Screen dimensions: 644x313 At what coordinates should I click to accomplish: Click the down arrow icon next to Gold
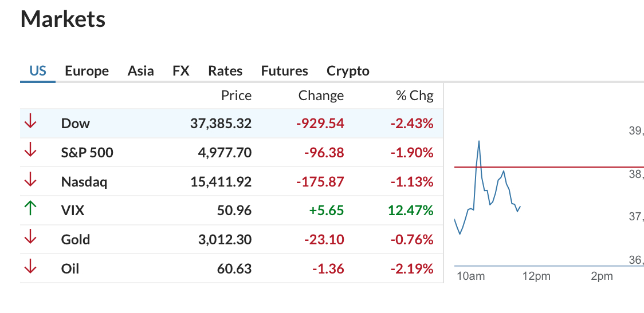click(x=30, y=238)
